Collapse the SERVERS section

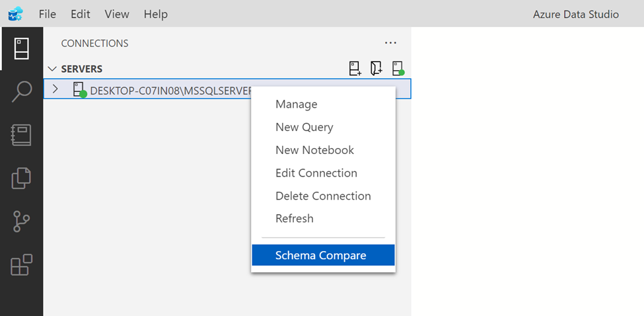tap(53, 69)
